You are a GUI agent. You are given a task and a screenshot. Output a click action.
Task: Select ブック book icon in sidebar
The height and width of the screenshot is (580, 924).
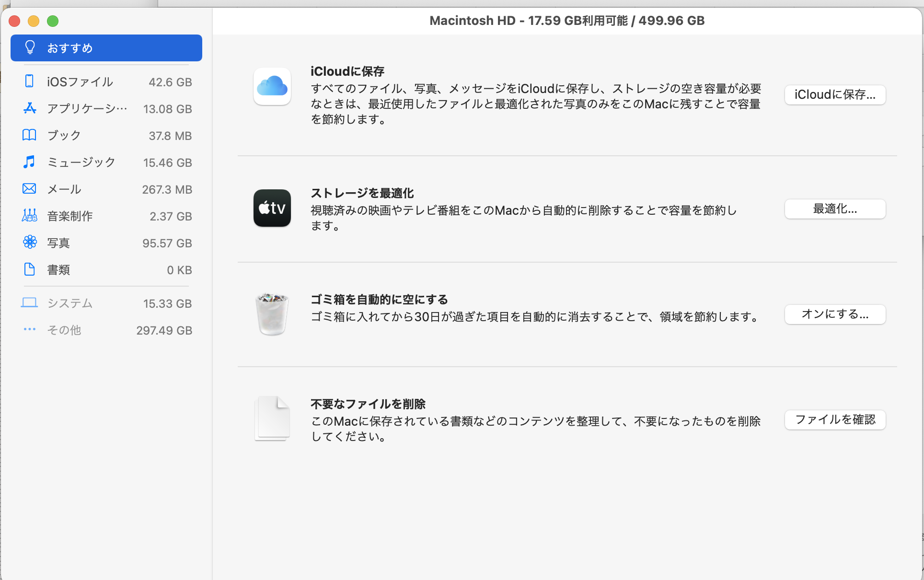pos(29,135)
